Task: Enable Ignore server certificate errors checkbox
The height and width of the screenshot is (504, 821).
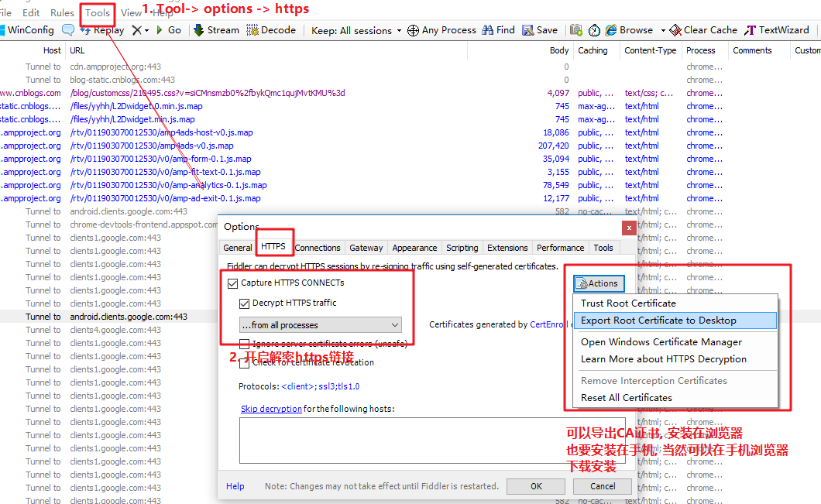Action: [244, 344]
